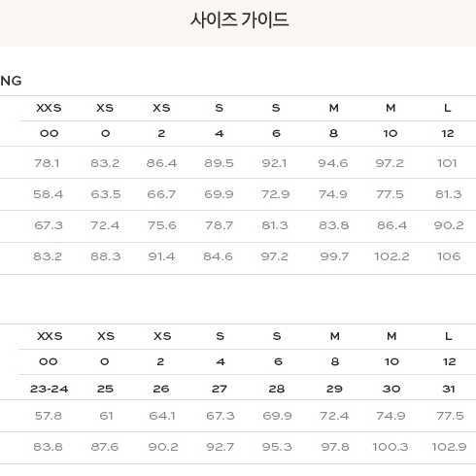Select the 95.3 value cell

[x=277, y=447]
